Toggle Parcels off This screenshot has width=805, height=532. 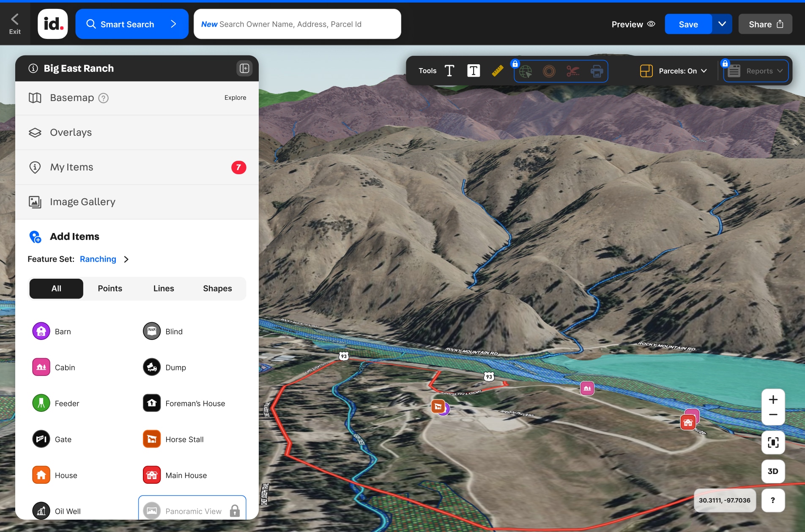coord(679,71)
